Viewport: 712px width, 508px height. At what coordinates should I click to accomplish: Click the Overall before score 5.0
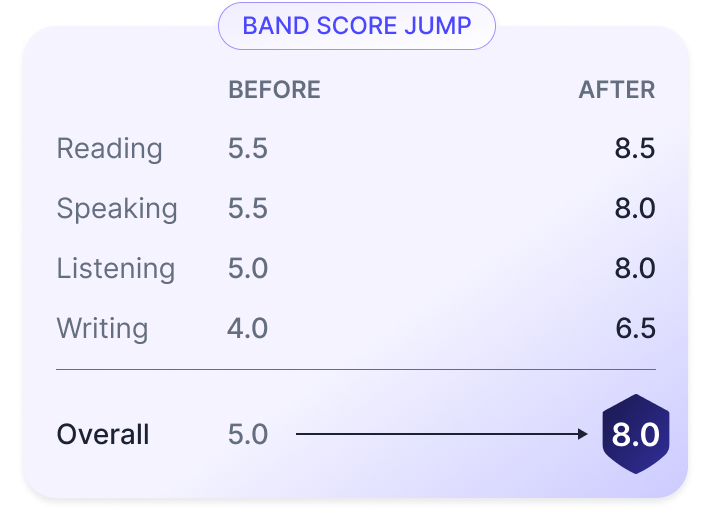(x=248, y=435)
